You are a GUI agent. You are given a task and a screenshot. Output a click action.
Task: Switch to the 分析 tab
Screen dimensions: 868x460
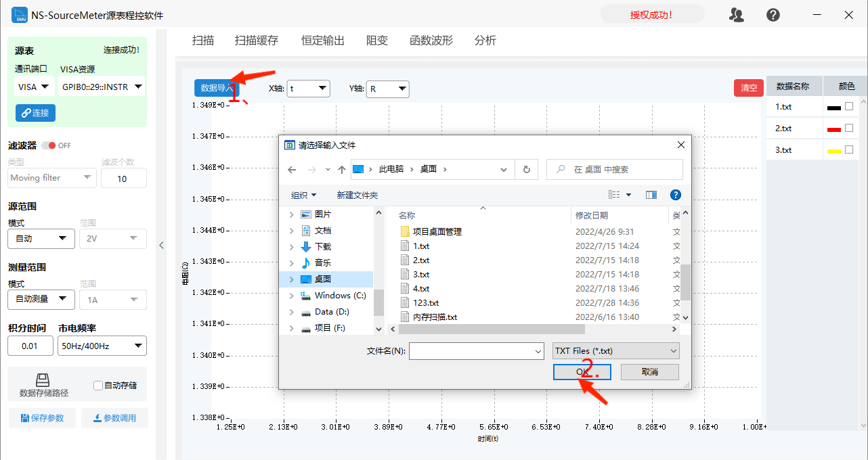(485, 41)
